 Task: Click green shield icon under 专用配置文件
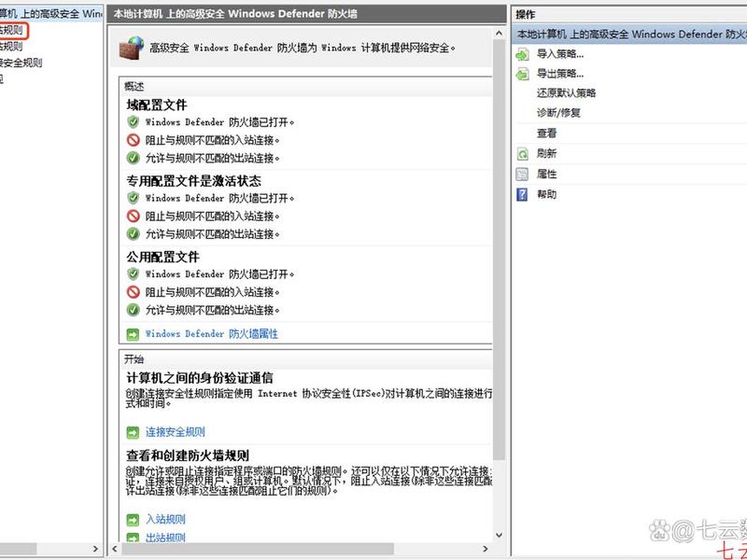click(x=133, y=198)
